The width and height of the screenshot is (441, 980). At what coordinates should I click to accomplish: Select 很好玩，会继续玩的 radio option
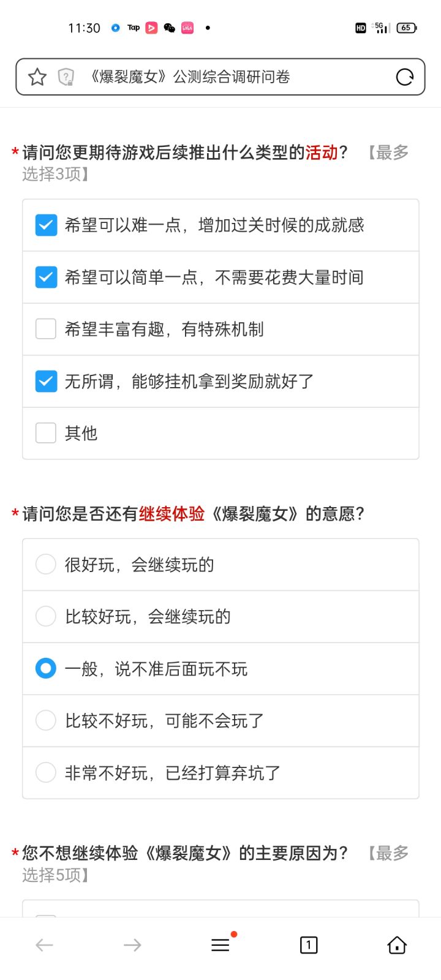[x=46, y=564]
